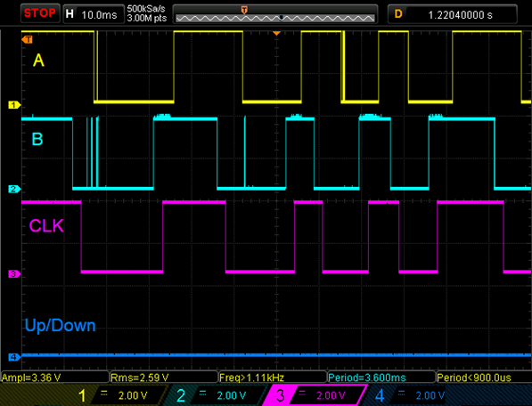532x406 pixels.
Task: Click the blue channel 4 ground marker
Action: [14, 357]
